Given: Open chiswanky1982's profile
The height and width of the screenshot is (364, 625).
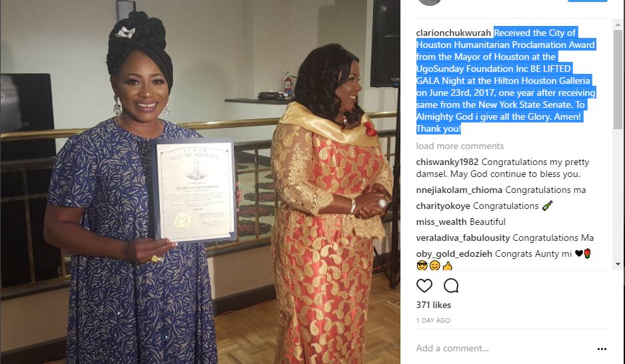Looking at the screenshot, I should pos(447,162).
